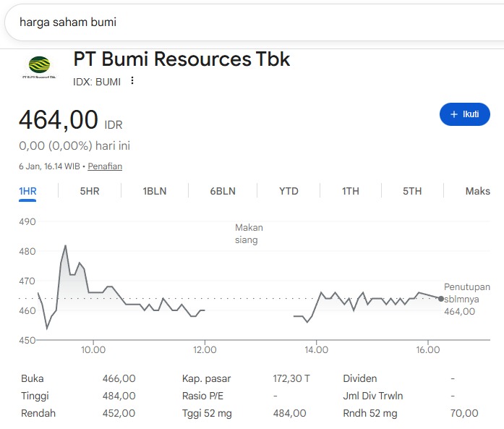Viewport: 504px width, 429px height.
Task: Click the chart peak near 482
Action: pyautogui.click(x=66, y=246)
